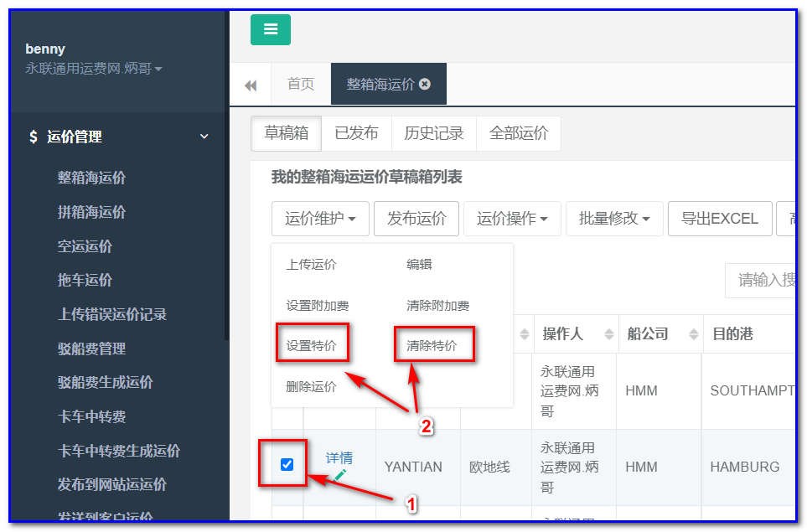
Task: Select 设置特价 from the dropdown menu
Action: [x=312, y=344]
